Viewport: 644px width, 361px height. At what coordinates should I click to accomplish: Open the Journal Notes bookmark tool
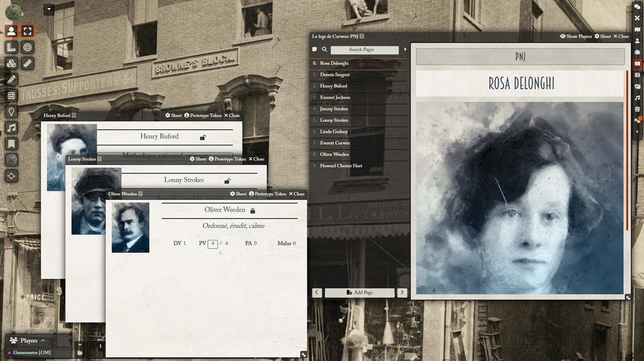tap(11, 144)
